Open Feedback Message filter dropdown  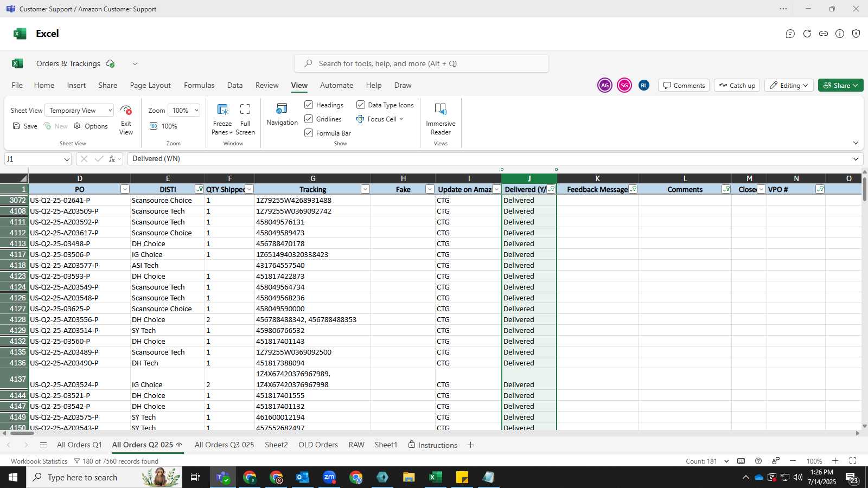point(633,189)
